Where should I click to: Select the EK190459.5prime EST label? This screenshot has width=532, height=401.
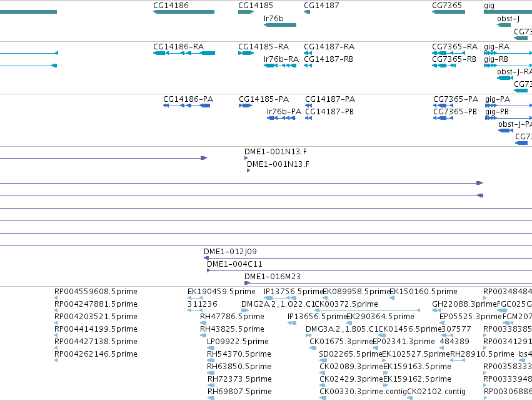(221, 292)
